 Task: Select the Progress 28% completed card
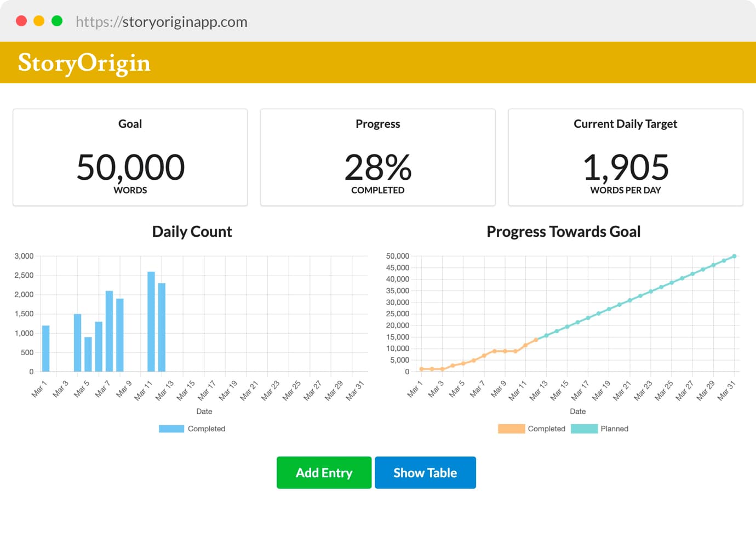(378, 157)
